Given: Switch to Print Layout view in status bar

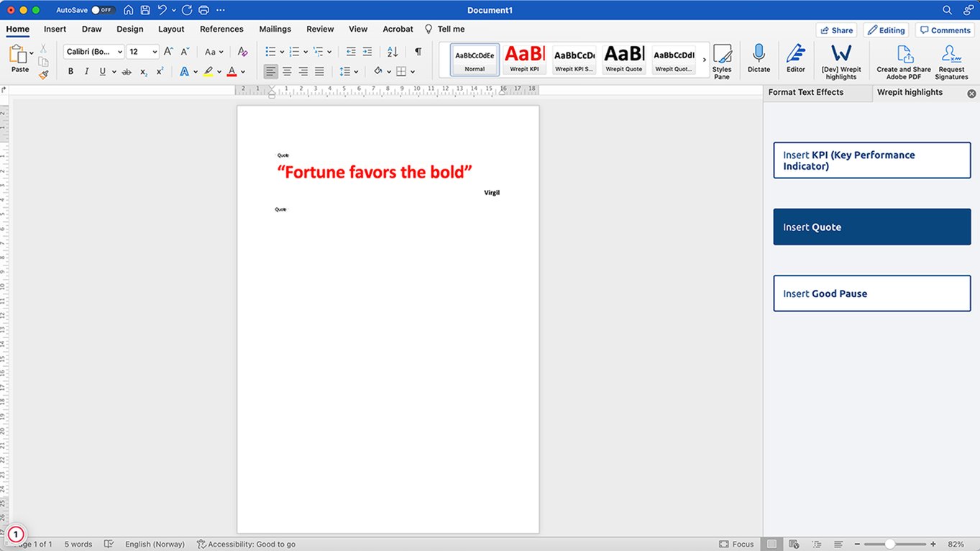Looking at the screenshot, I should tap(771, 544).
